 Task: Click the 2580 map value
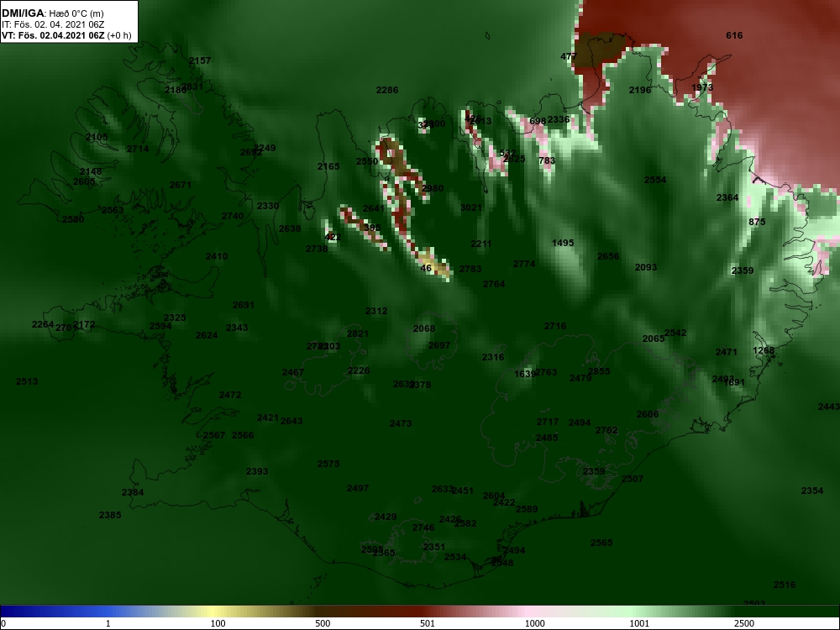73,219
